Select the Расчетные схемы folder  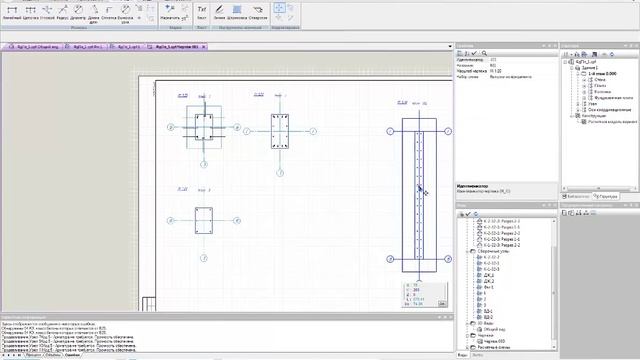493,347
